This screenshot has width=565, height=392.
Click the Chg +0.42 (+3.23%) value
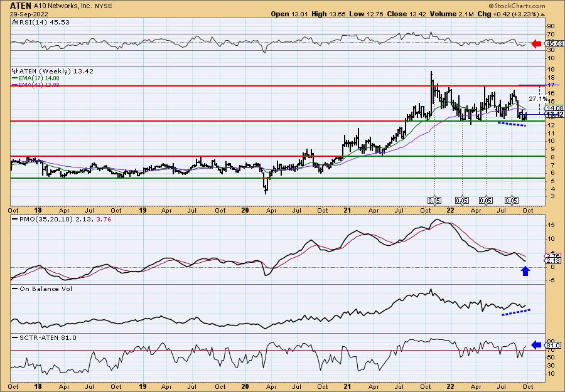click(508, 14)
